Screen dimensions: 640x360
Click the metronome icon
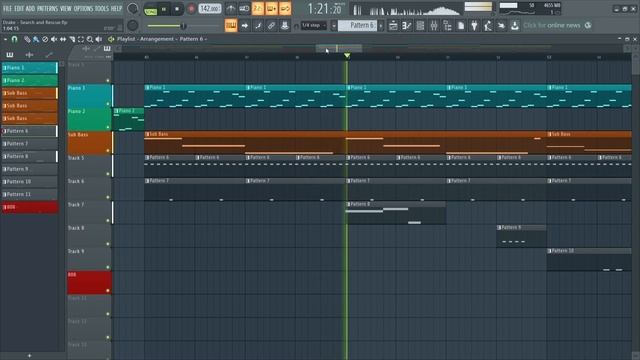[231, 9]
